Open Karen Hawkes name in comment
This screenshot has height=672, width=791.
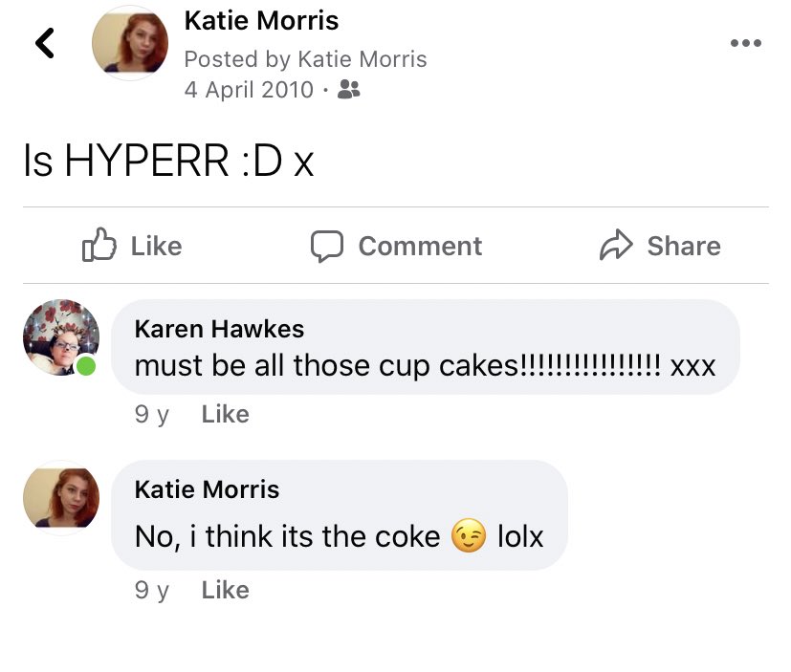219,329
